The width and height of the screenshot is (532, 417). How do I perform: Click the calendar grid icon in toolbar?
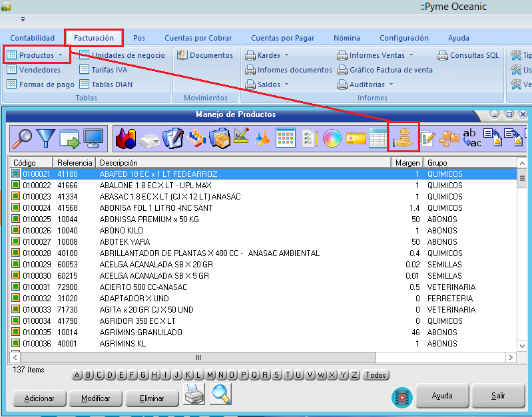pos(286,138)
